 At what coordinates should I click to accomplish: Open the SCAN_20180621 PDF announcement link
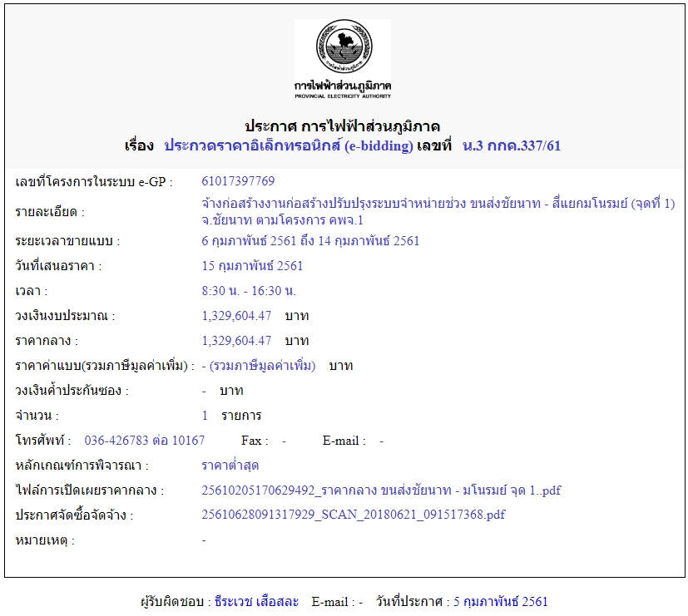[x=354, y=515]
